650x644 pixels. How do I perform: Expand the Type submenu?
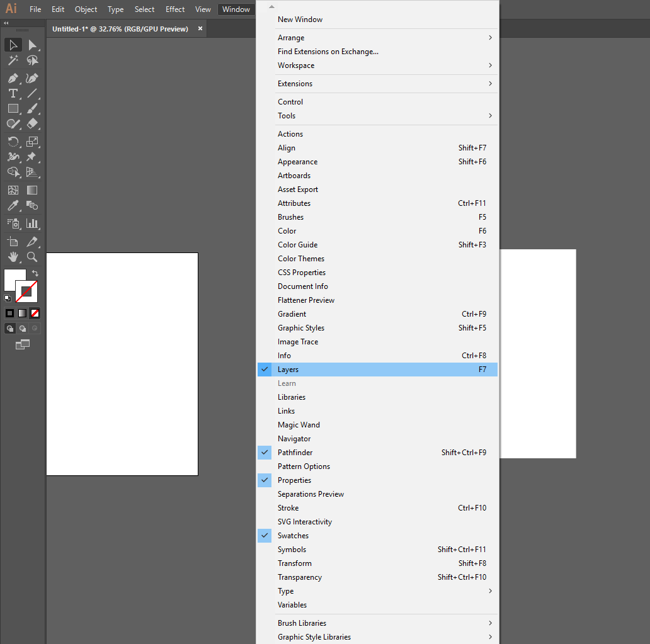point(377,591)
